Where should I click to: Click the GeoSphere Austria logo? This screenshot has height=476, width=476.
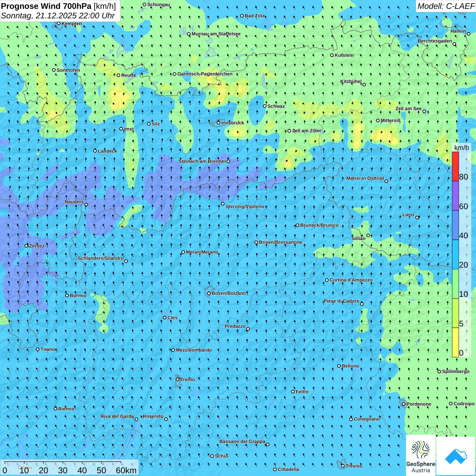click(421, 456)
